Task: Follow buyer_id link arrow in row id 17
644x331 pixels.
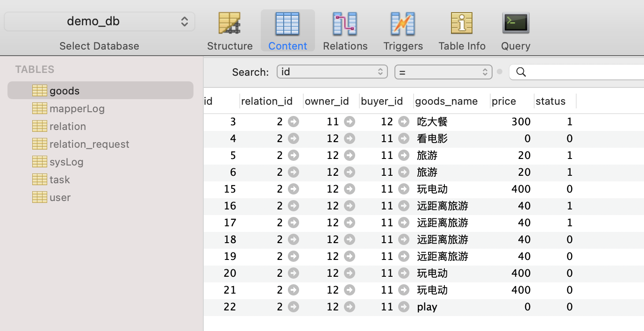Action: tap(404, 223)
